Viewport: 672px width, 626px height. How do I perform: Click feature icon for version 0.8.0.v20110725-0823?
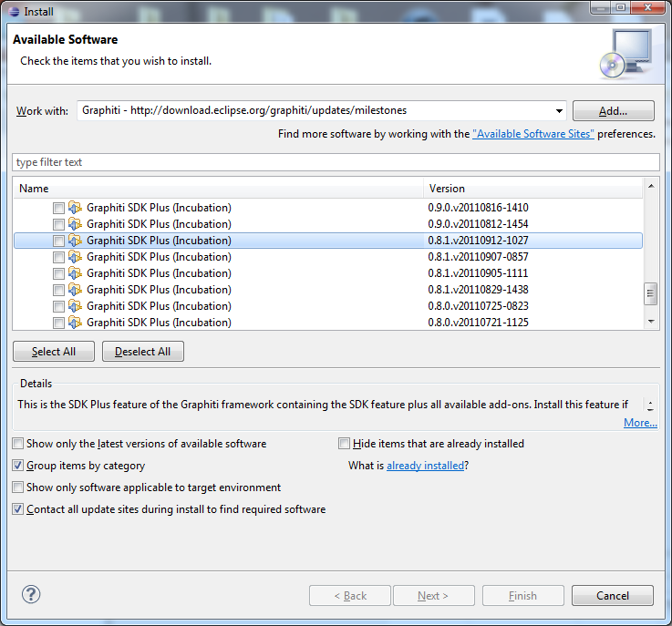[x=75, y=306]
